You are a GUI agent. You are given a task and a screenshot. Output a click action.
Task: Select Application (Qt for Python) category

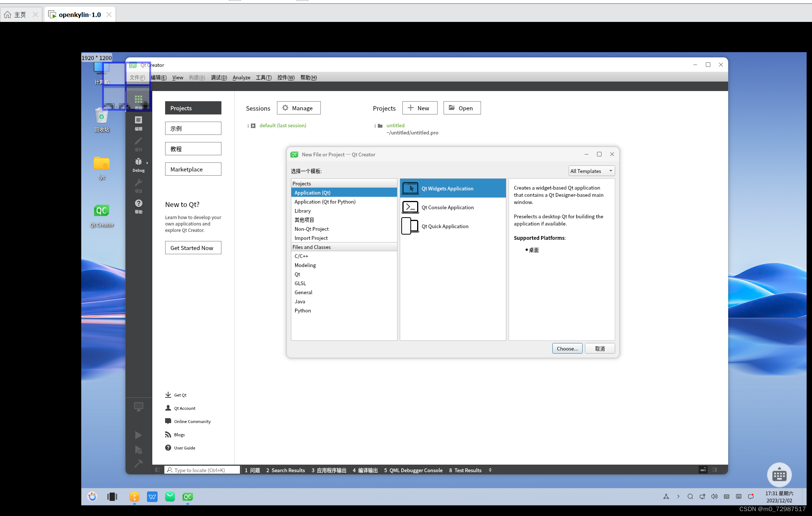tap(325, 202)
